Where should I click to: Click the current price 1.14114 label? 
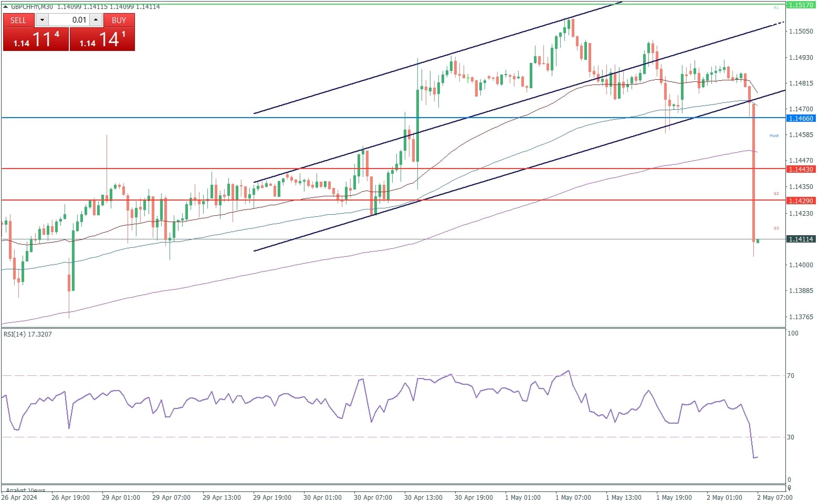(801, 239)
